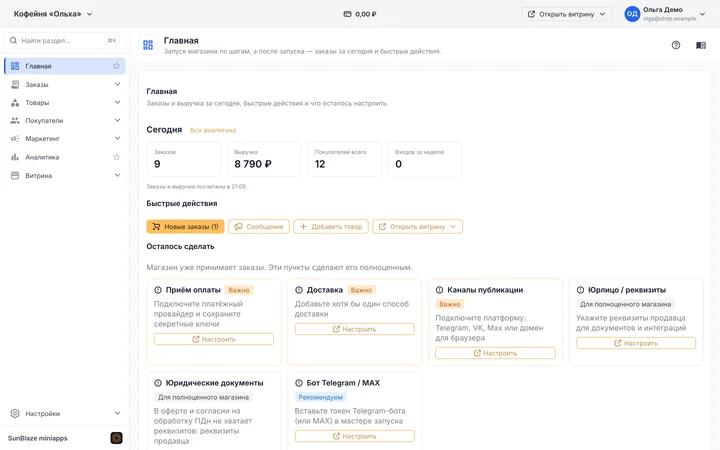Open the documentation book icon
The height and width of the screenshot is (450, 720).
[x=701, y=45]
